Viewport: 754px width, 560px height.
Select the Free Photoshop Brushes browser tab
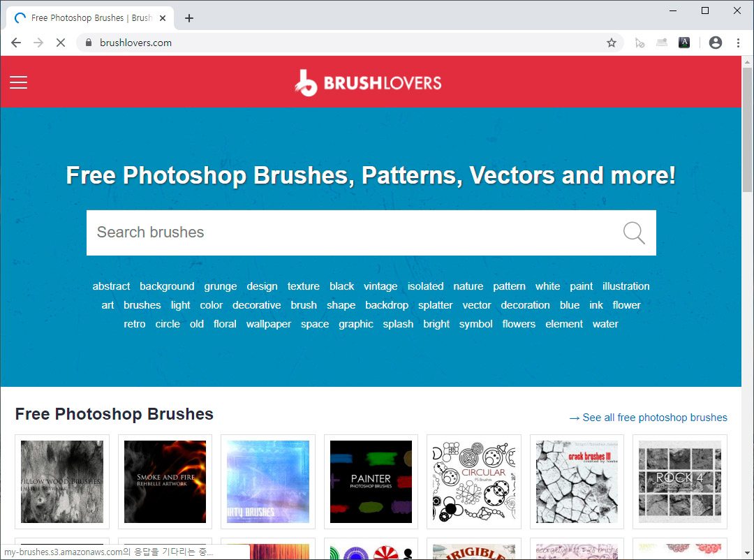point(90,18)
